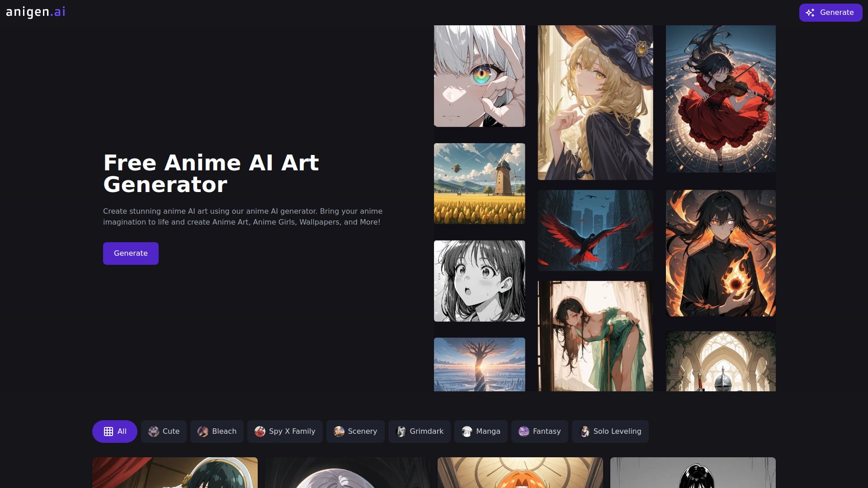
Task: Click the sparkle icon in top Generate button
Action: [810, 13]
